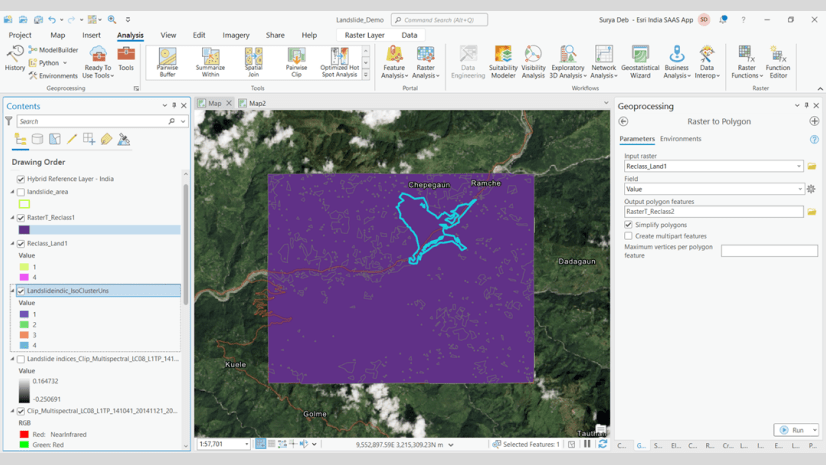Check Create multipart features option
Image resolution: width=826 pixels, height=465 pixels.
coord(628,236)
